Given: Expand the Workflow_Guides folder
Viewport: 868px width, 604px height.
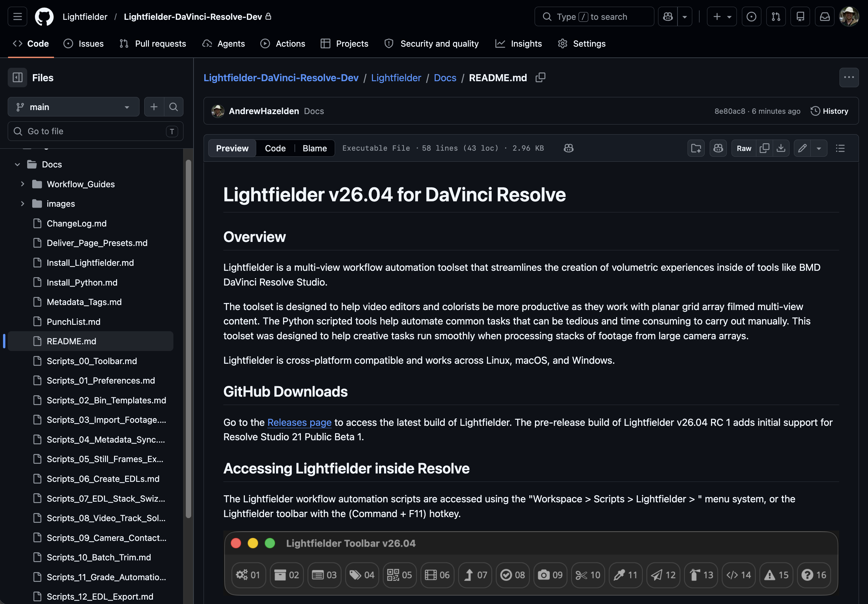Looking at the screenshot, I should pos(23,184).
